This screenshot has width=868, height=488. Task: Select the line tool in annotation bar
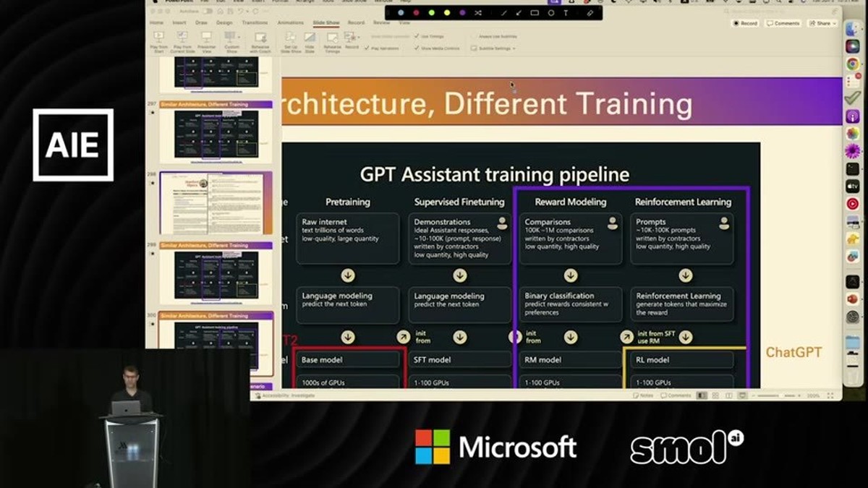[x=503, y=12]
